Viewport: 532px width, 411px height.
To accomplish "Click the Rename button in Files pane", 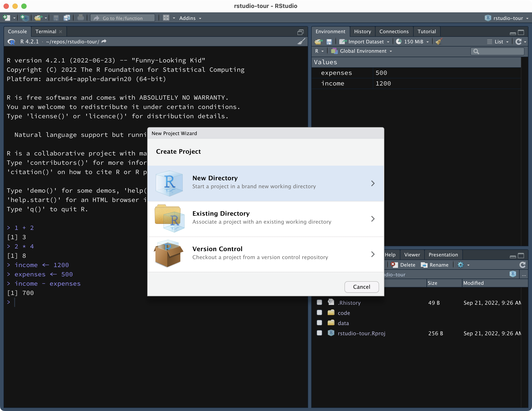I will pyautogui.click(x=434, y=265).
